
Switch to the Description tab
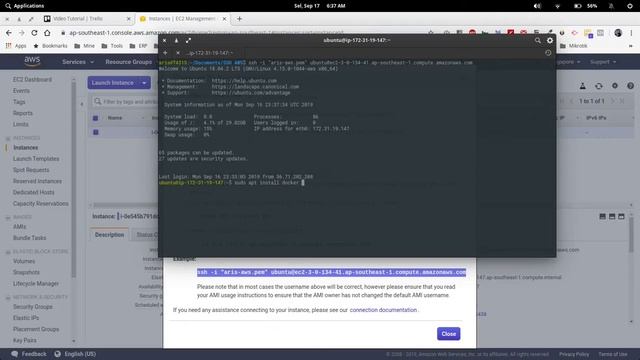[x=109, y=235]
